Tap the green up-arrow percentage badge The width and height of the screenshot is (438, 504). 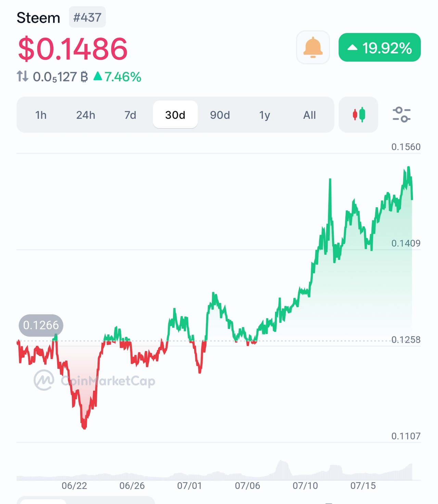(379, 48)
